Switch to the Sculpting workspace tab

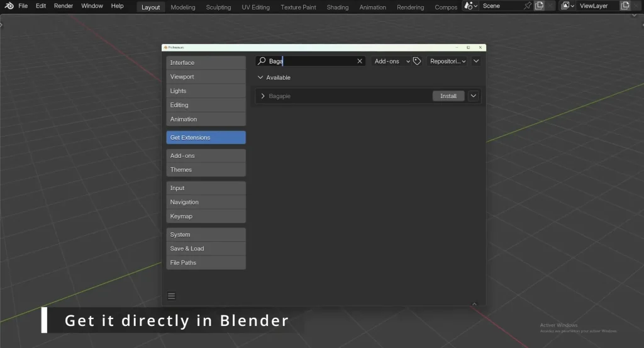coord(218,8)
